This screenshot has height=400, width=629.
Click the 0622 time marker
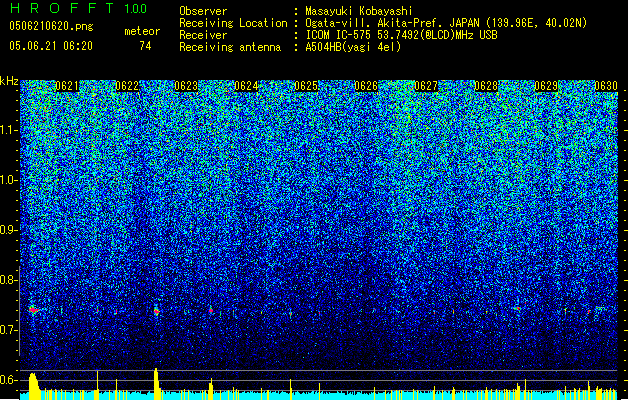pyautogui.click(x=127, y=86)
